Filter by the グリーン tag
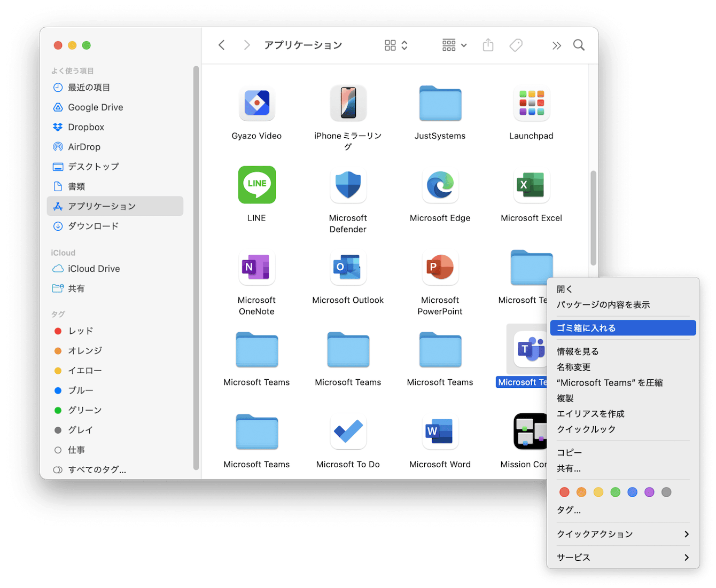Screen dimensions: 716x588 pyautogui.click(x=115, y=410)
